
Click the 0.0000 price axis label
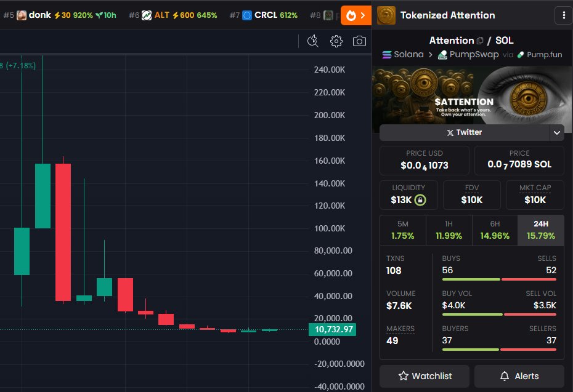point(327,342)
